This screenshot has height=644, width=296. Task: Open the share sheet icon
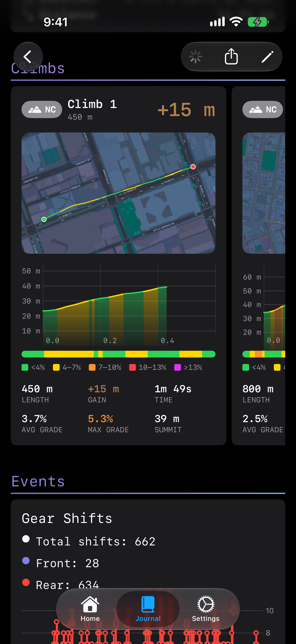[x=231, y=57]
